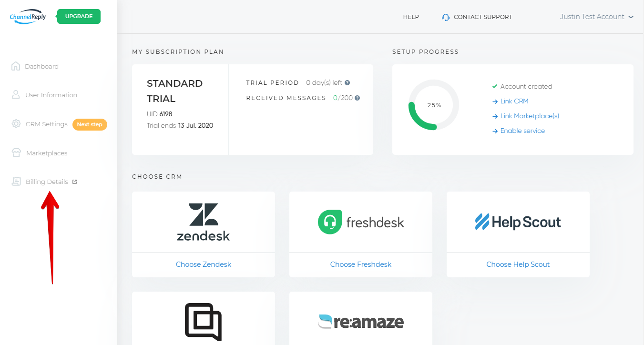644x345 pixels.
Task: Click the CHOOSE CRM heading
Action: click(x=157, y=176)
